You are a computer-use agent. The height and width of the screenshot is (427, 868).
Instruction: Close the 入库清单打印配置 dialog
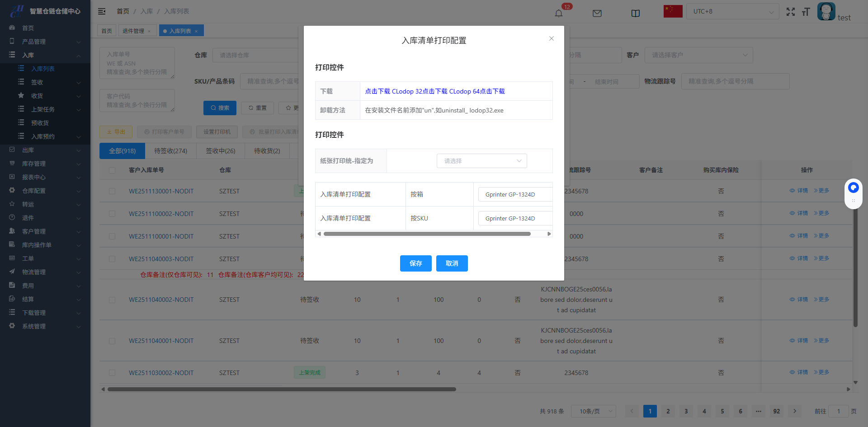coord(551,38)
